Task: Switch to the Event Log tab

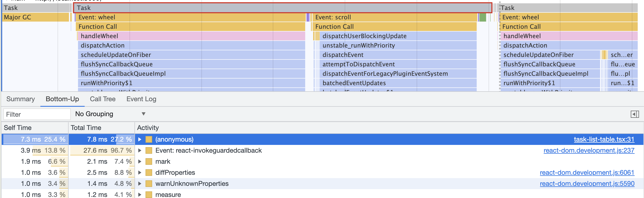Action: (141, 99)
